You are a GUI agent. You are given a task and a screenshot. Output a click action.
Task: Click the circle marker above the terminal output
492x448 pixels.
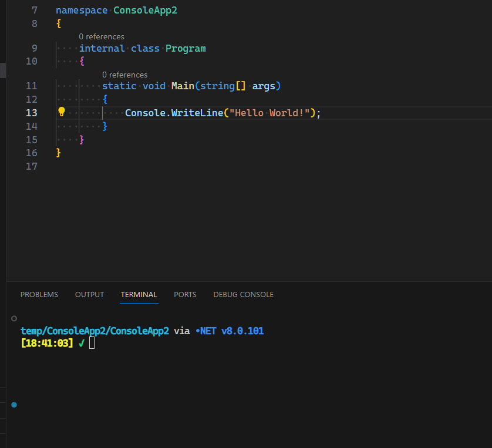pyautogui.click(x=14, y=318)
